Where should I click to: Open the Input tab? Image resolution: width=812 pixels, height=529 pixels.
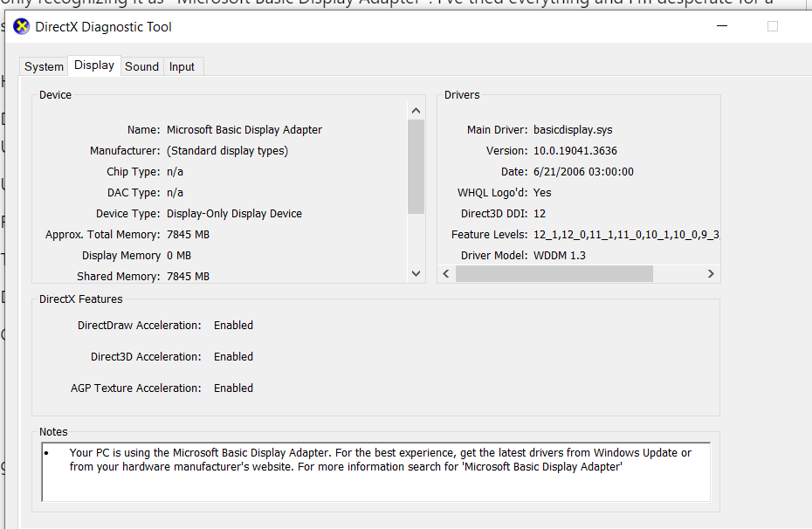click(182, 66)
